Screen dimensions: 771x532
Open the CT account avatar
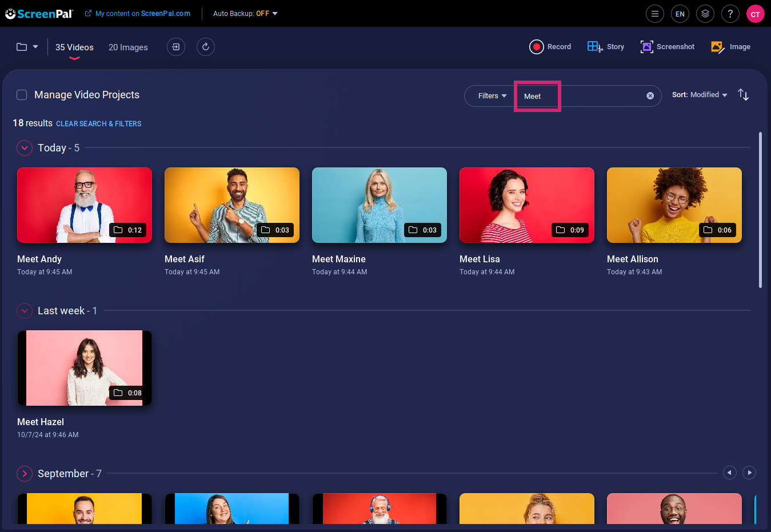[756, 14]
